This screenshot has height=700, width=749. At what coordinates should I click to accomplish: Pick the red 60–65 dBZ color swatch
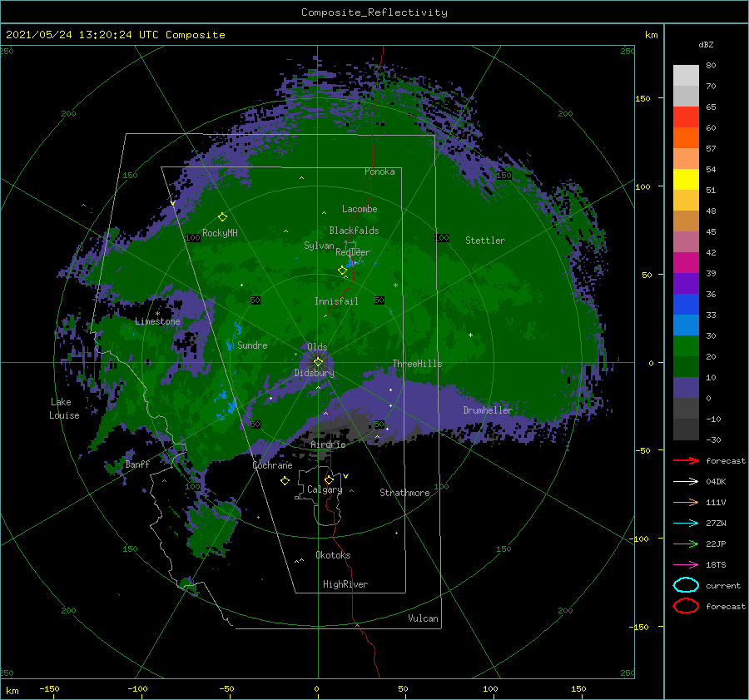[x=686, y=117]
